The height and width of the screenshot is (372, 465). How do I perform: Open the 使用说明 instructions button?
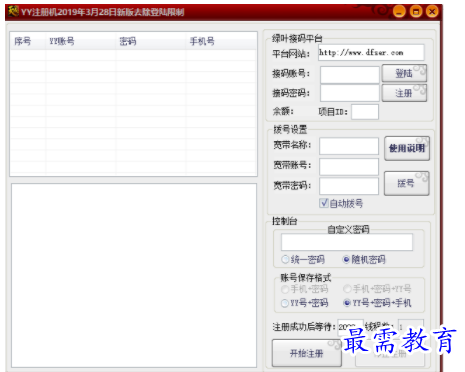pos(407,148)
